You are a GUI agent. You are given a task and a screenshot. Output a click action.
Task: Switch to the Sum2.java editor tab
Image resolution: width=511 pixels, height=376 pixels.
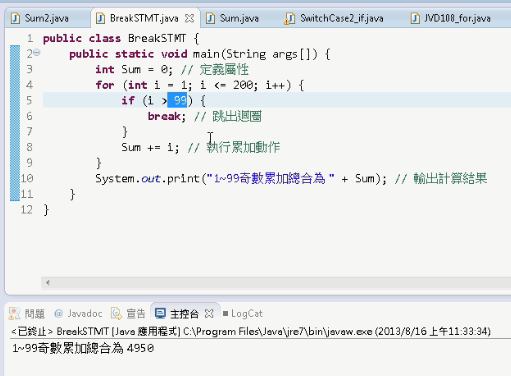pyautogui.click(x=47, y=18)
